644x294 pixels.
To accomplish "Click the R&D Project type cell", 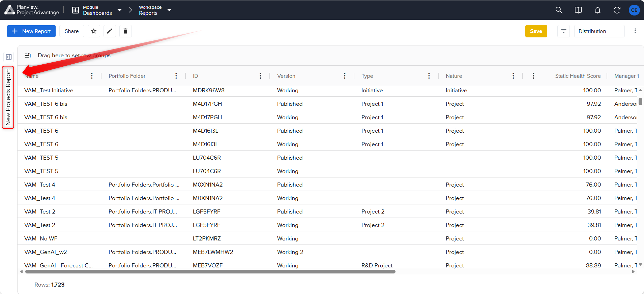I will click(377, 265).
